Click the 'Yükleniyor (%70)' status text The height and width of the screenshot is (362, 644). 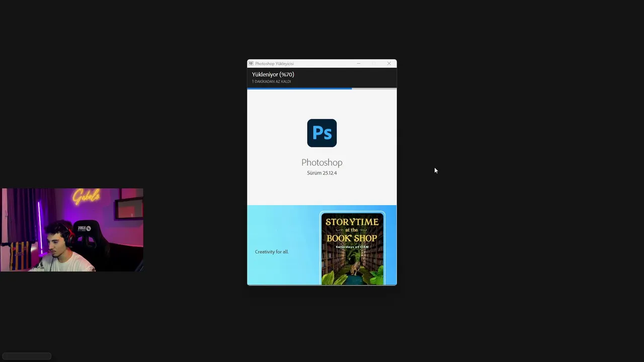tap(273, 74)
